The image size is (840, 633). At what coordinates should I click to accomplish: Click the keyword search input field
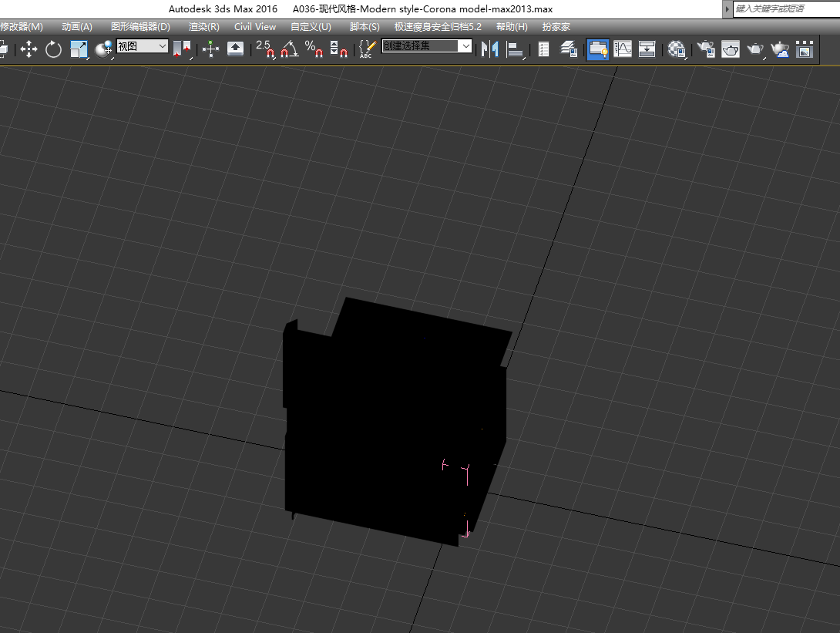786,8
